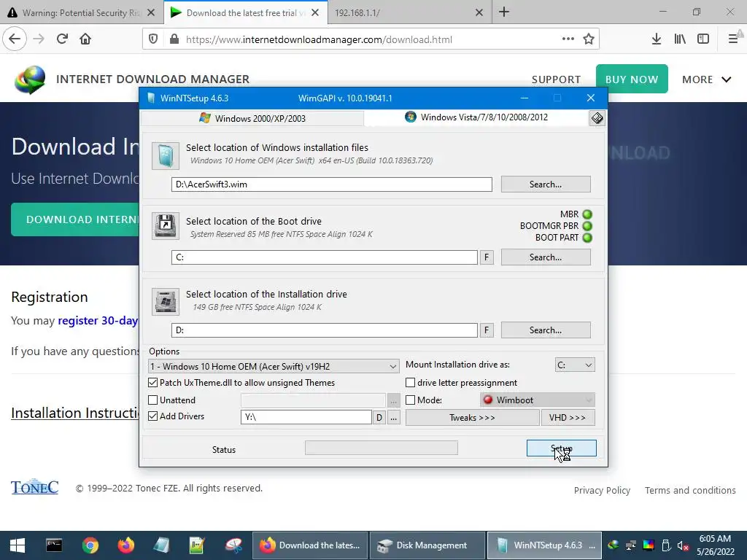Open Terms and conditions link
This screenshot has height=560, width=747.
coord(690,491)
